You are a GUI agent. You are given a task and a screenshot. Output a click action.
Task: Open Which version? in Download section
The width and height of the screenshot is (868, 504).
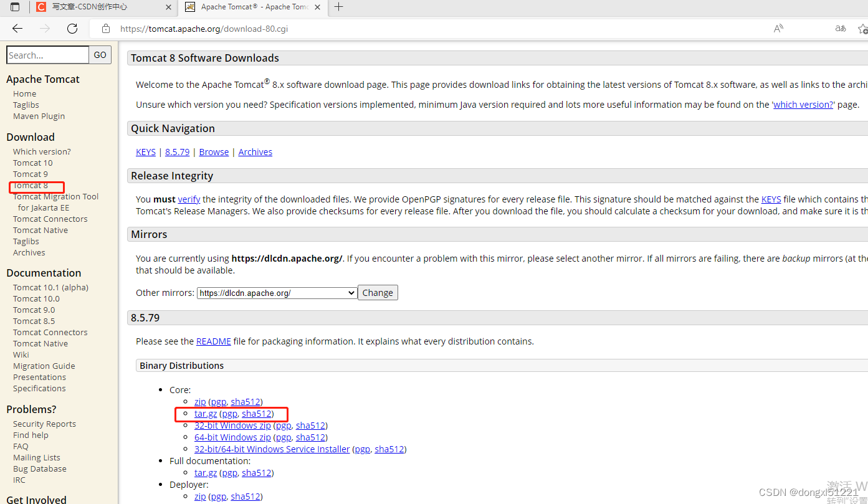(42, 151)
